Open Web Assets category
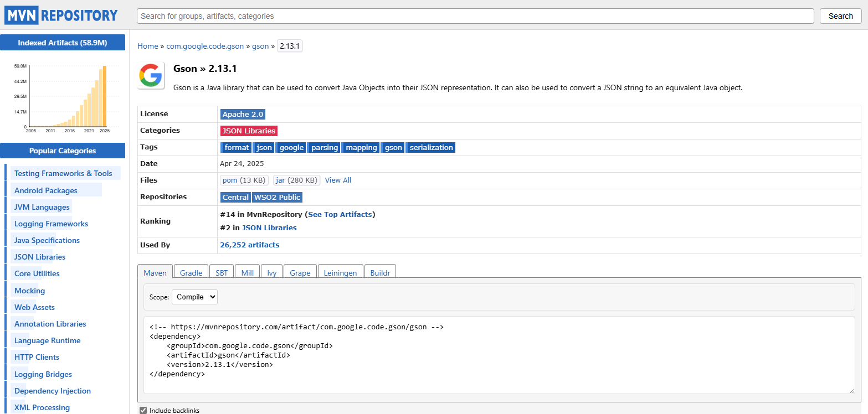 tap(34, 307)
